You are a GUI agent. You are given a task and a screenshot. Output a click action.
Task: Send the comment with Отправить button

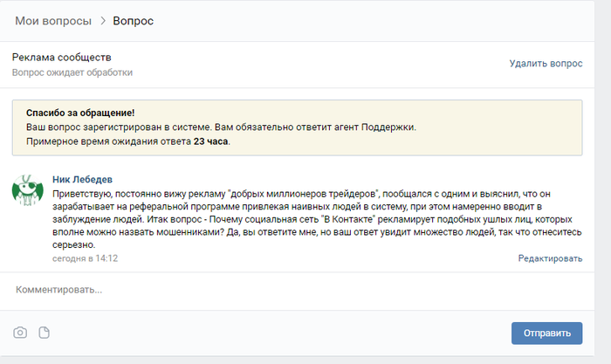pos(546,333)
